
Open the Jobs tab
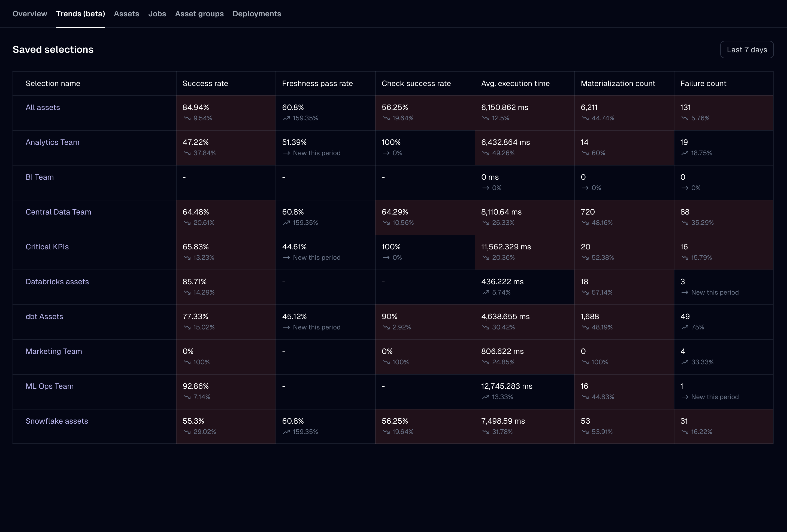click(157, 14)
